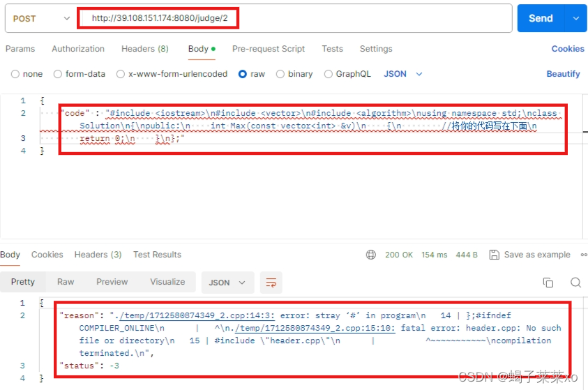Open the request Settings tab
The height and width of the screenshot is (390, 588).
click(x=376, y=49)
